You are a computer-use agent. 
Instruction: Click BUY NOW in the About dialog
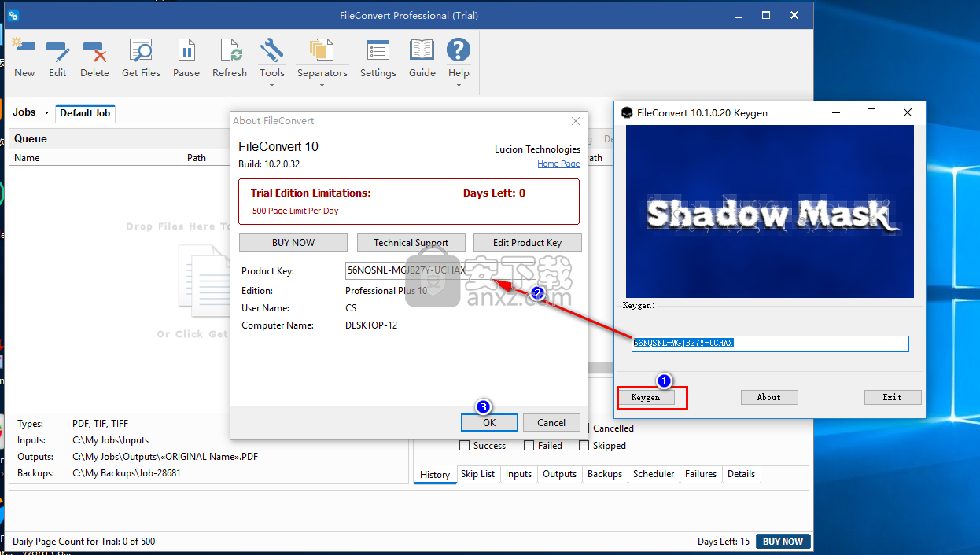point(293,242)
